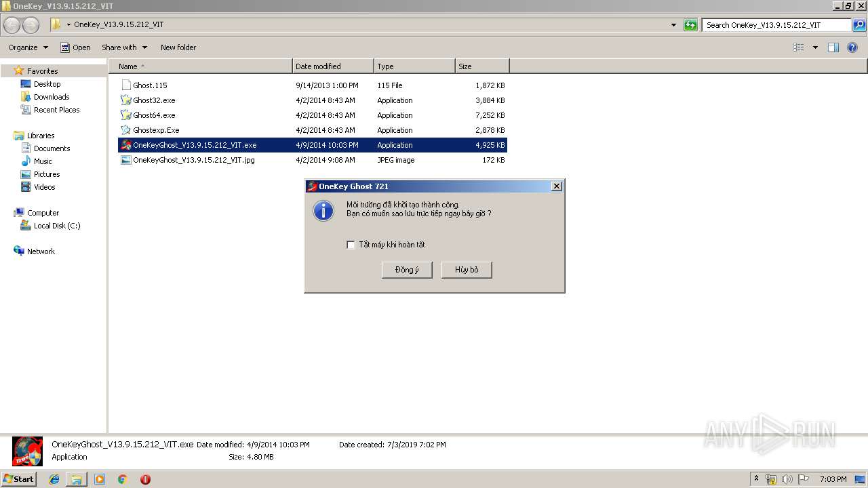Create a New folder
Image resolution: width=868 pixels, height=488 pixels.
(x=178, y=47)
